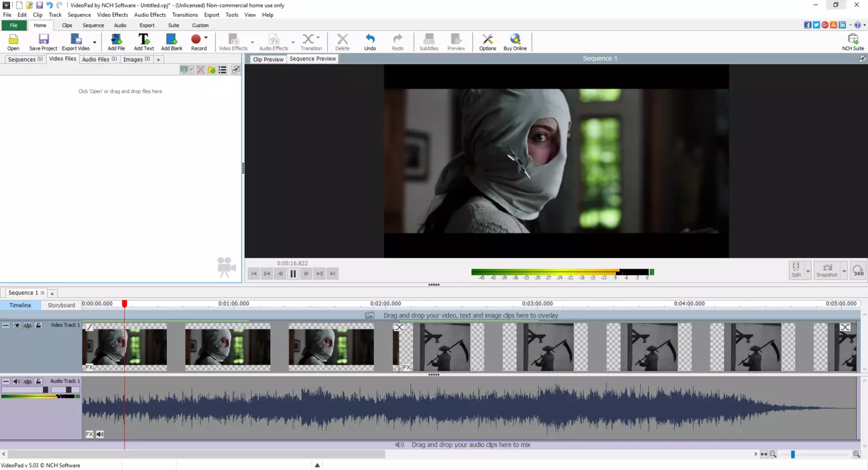
Task: Toggle lock on Audio Track 1
Action: pos(38,382)
